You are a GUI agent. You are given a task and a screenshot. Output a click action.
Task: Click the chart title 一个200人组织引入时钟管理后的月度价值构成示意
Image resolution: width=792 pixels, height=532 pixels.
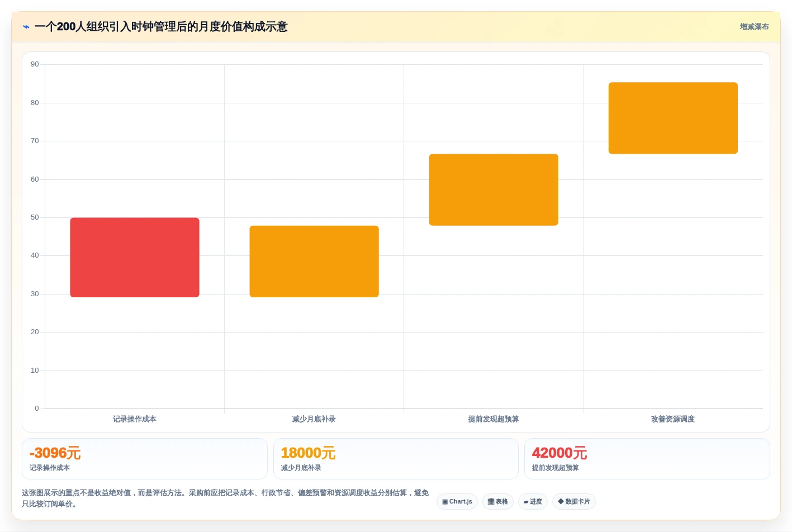click(161, 27)
